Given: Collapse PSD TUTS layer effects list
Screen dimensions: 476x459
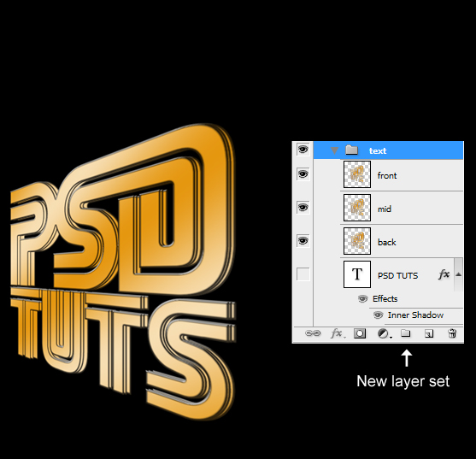Looking at the screenshot, I should click(x=458, y=274).
